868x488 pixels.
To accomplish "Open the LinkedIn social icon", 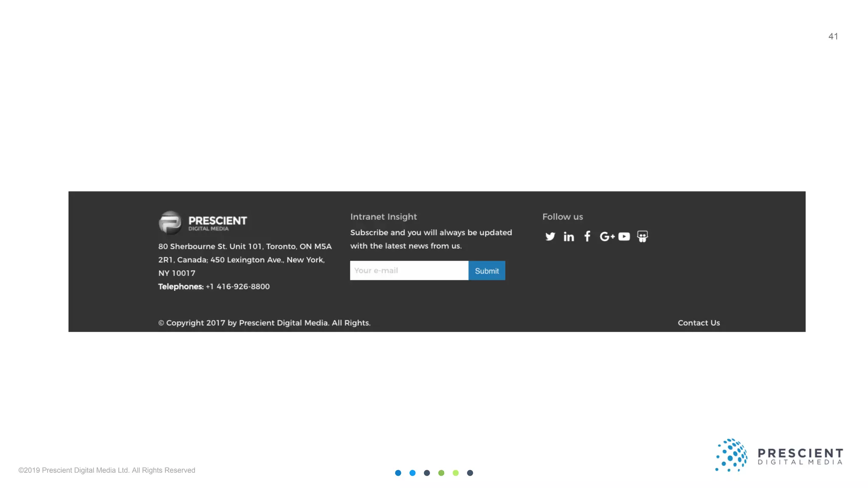I will coord(569,236).
